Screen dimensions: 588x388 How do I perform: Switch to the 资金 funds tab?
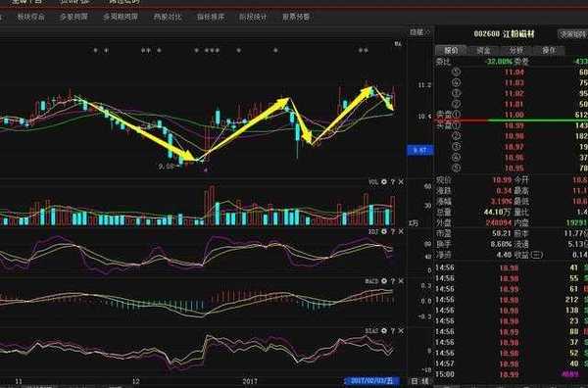point(483,50)
